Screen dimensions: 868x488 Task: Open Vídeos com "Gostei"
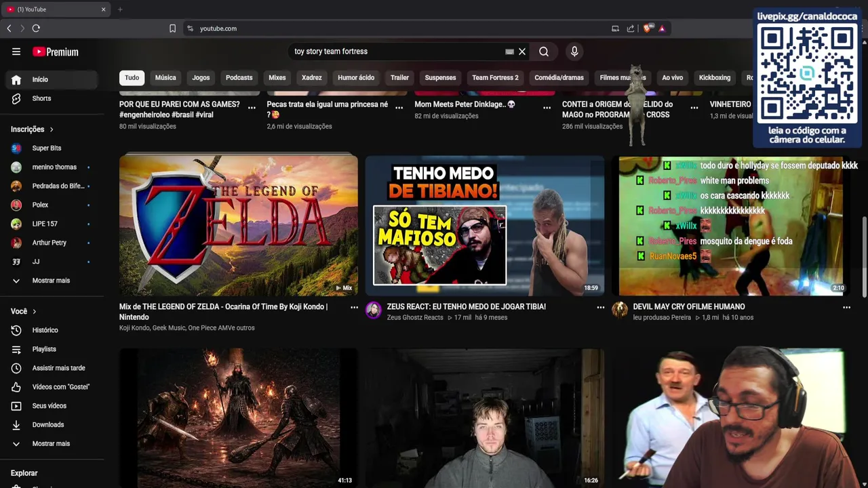click(x=52, y=387)
